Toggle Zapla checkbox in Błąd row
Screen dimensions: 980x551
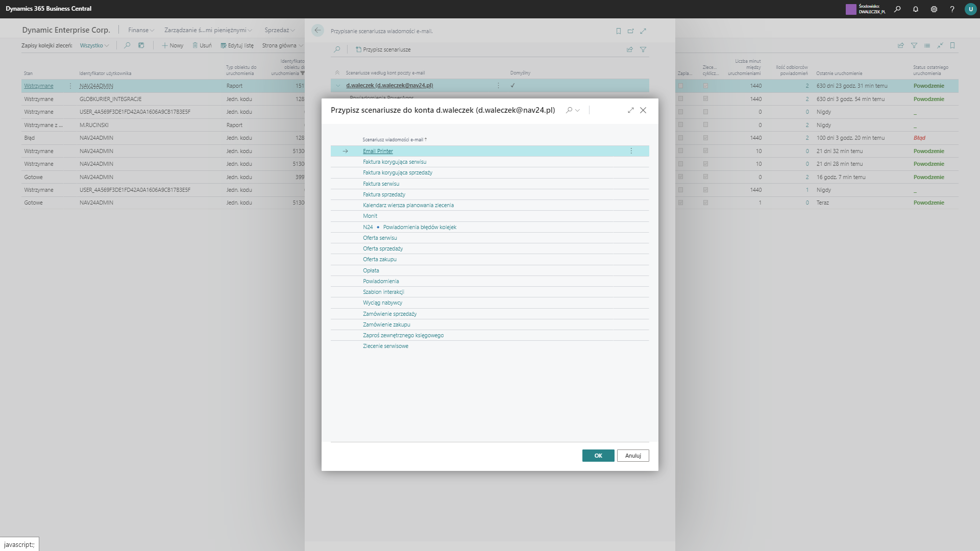680,138
